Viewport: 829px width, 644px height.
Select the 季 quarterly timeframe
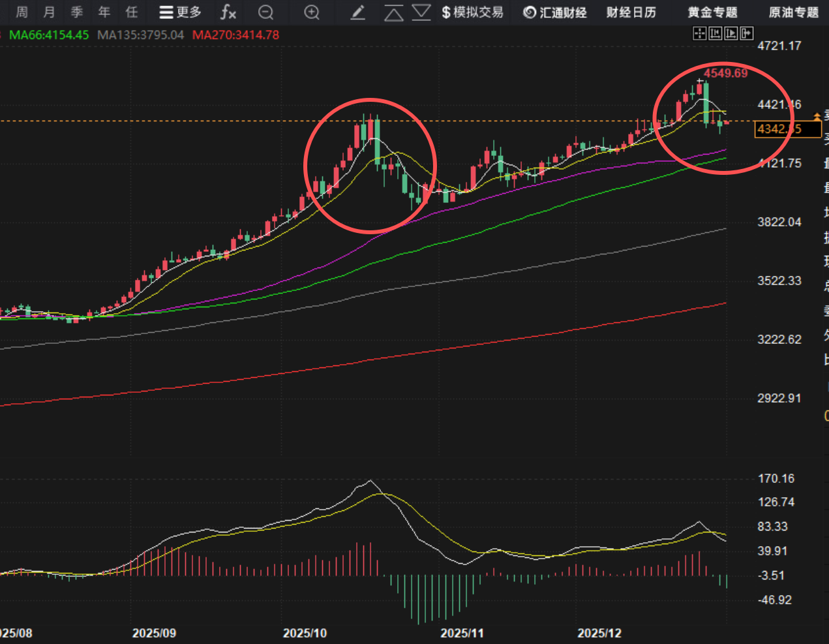point(77,12)
